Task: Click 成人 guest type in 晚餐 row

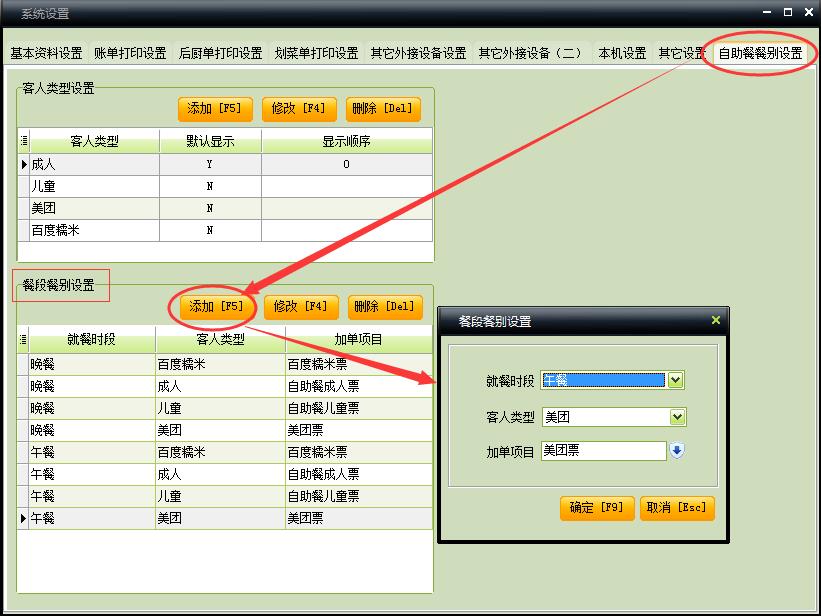Action: tap(220, 387)
